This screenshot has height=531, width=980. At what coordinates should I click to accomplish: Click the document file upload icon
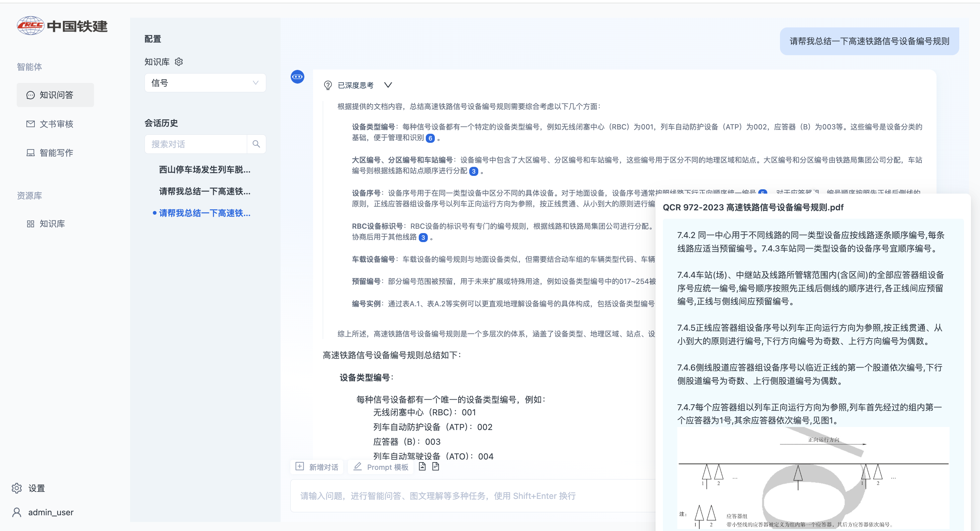435,466
